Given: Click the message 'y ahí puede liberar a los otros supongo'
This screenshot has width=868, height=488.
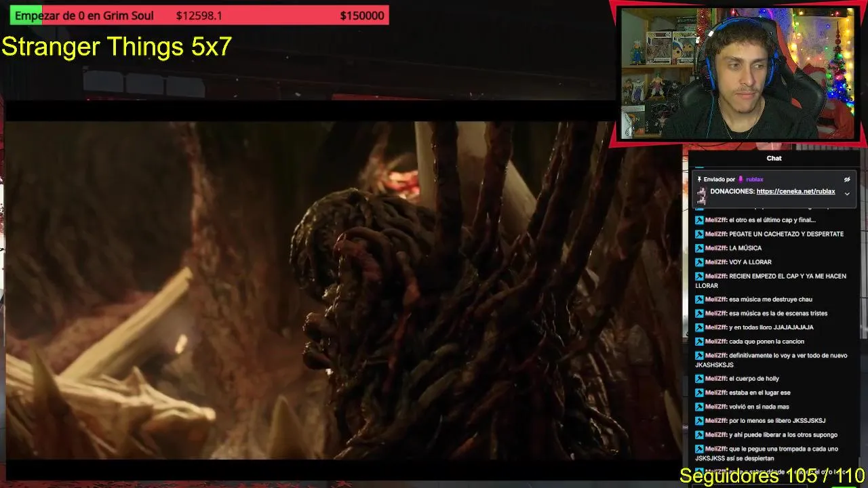Looking at the screenshot, I should pyautogui.click(x=783, y=435).
